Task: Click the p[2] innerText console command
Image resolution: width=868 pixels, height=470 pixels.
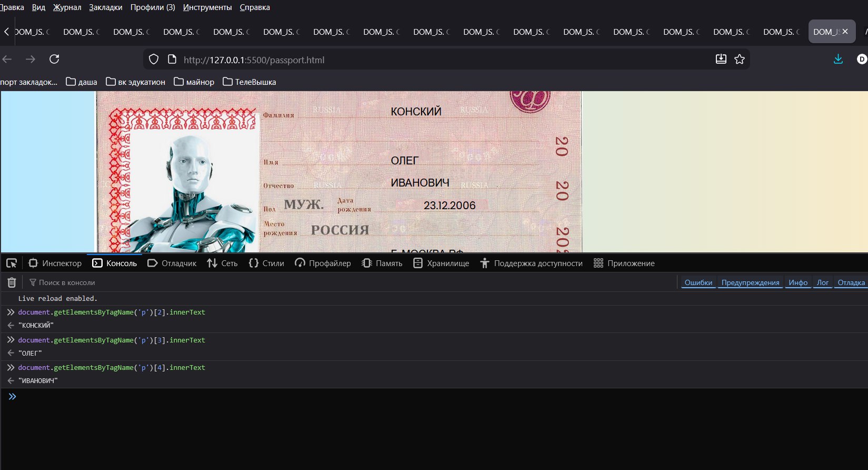Action: click(112, 312)
